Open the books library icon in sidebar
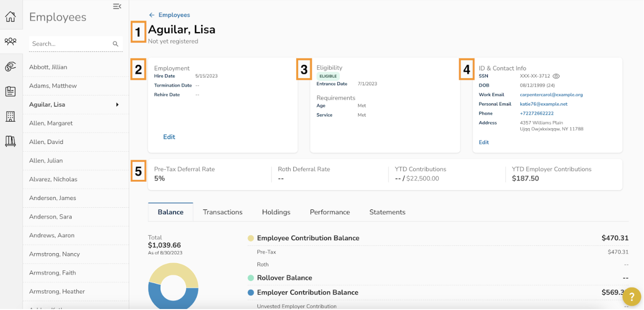Screen dimensions: 644x310 (11, 141)
